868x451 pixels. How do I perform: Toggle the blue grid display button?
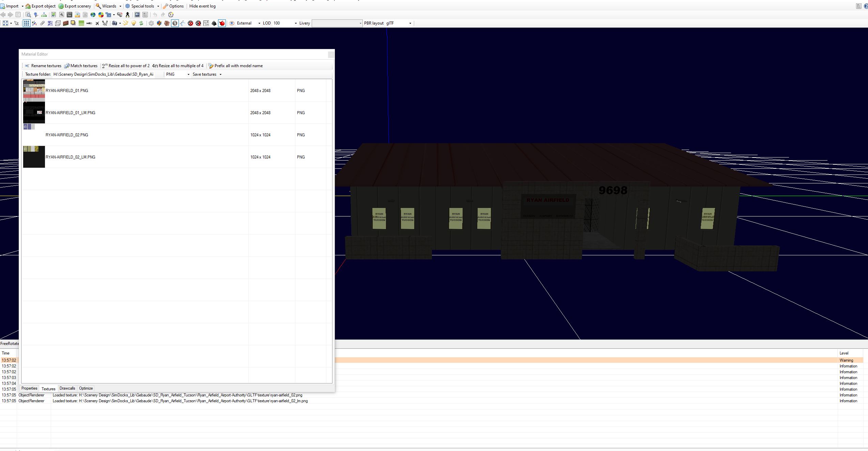click(x=27, y=23)
